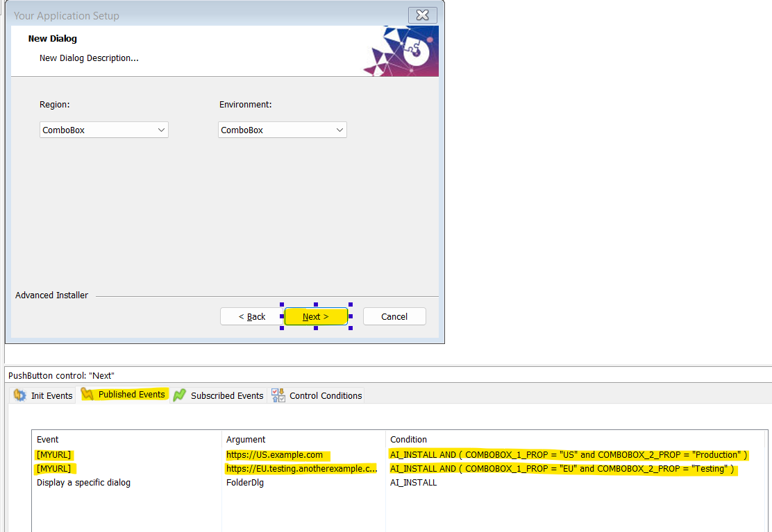The height and width of the screenshot is (532, 772).
Task: Click the checklist icon for Control Conditions
Action: pyautogui.click(x=278, y=395)
